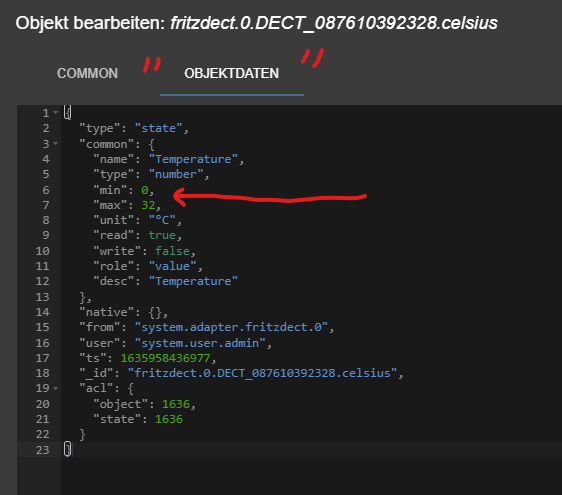The height and width of the screenshot is (495, 562).
Task: Click the role value "value"
Action: click(x=173, y=266)
